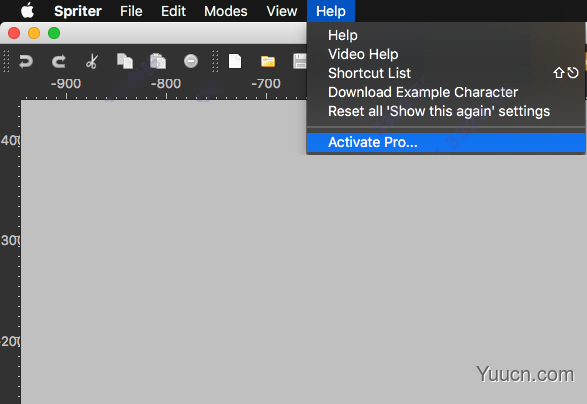The height and width of the screenshot is (404, 587).
Task: Click the Delete minus-circle icon
Action: tap(191, 61)
